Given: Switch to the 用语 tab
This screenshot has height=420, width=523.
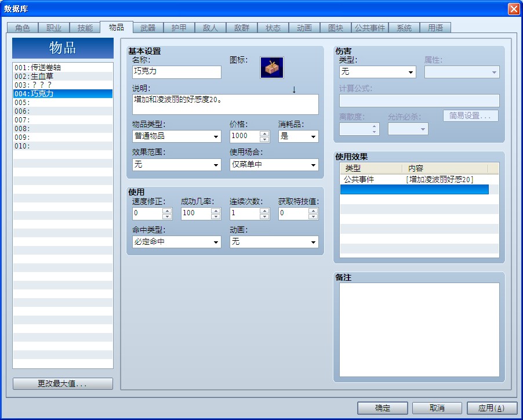Looking at the screenshot, I should 435,28.
